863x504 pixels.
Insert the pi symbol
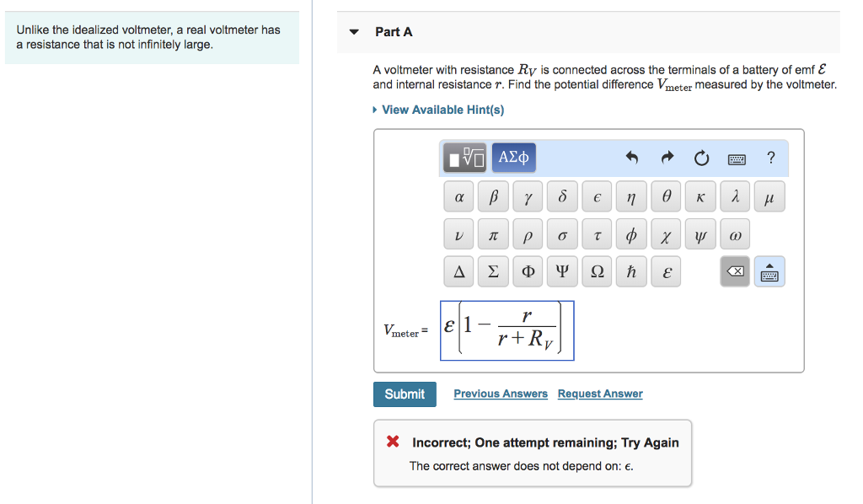point(493,235)
